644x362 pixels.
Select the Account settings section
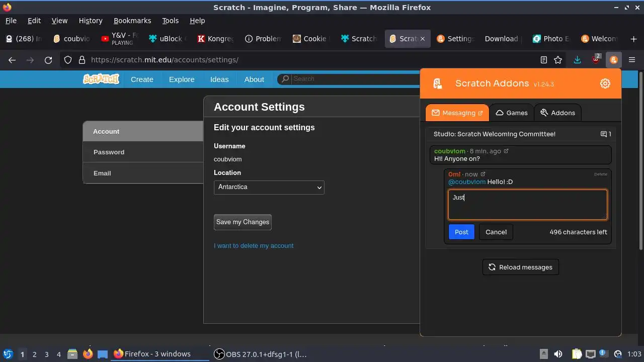(x=143, y=131)
